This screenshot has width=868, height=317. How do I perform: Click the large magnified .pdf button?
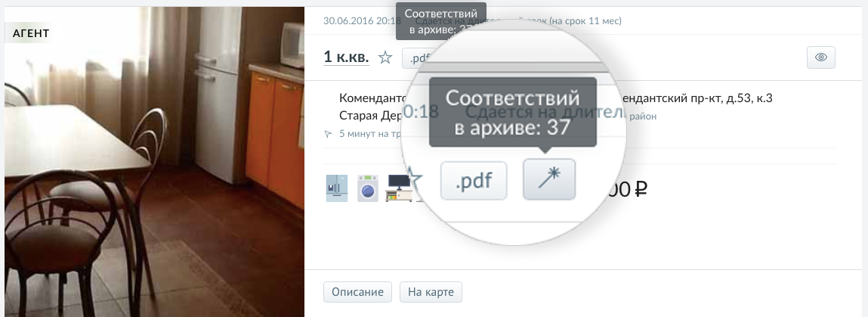tap(474, 181)
